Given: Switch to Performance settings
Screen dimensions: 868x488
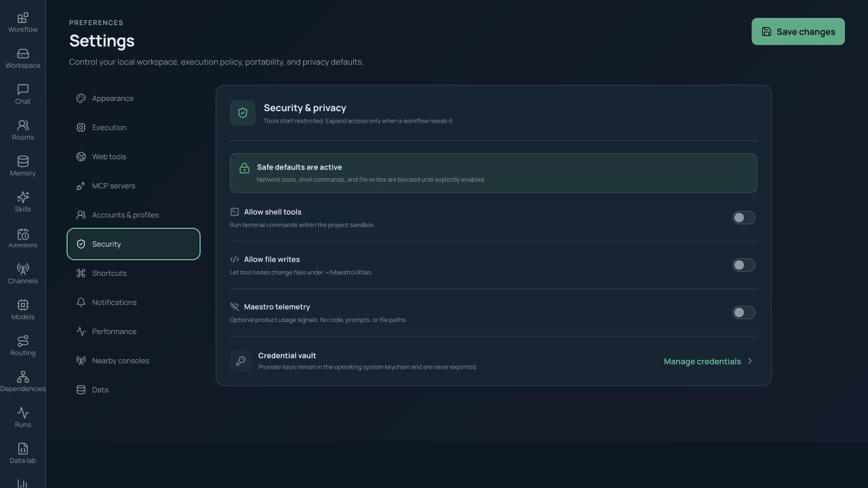Looking at the screenshot, I should point(134,331).
